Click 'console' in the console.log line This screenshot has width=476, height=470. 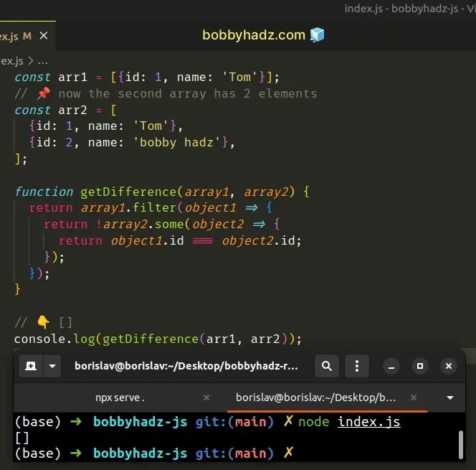coord(39,339)
